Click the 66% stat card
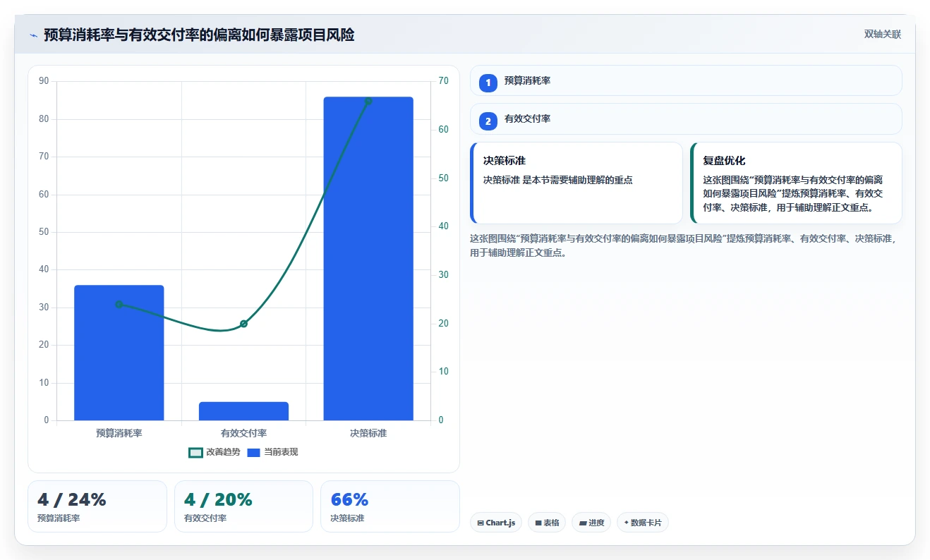 390,506
